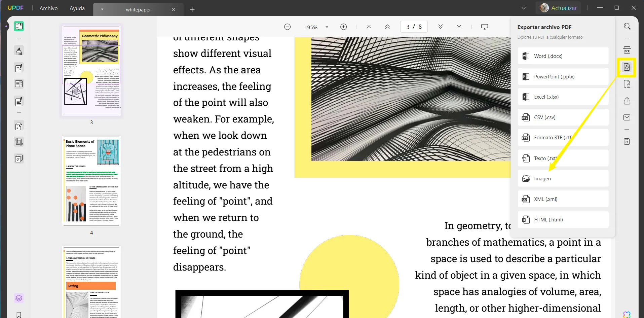Send file by email icon
The image size is (644, 318).
coord(627,117)
